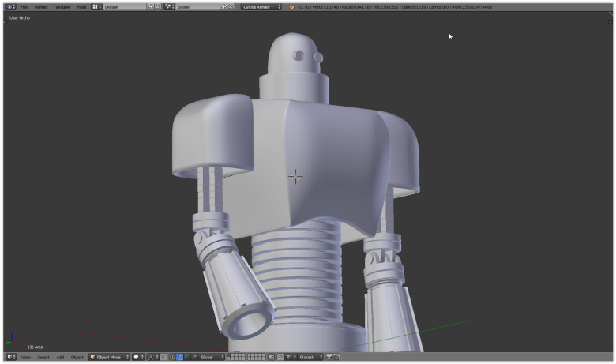Click the screen layout browse icon

tap(96, 6)
